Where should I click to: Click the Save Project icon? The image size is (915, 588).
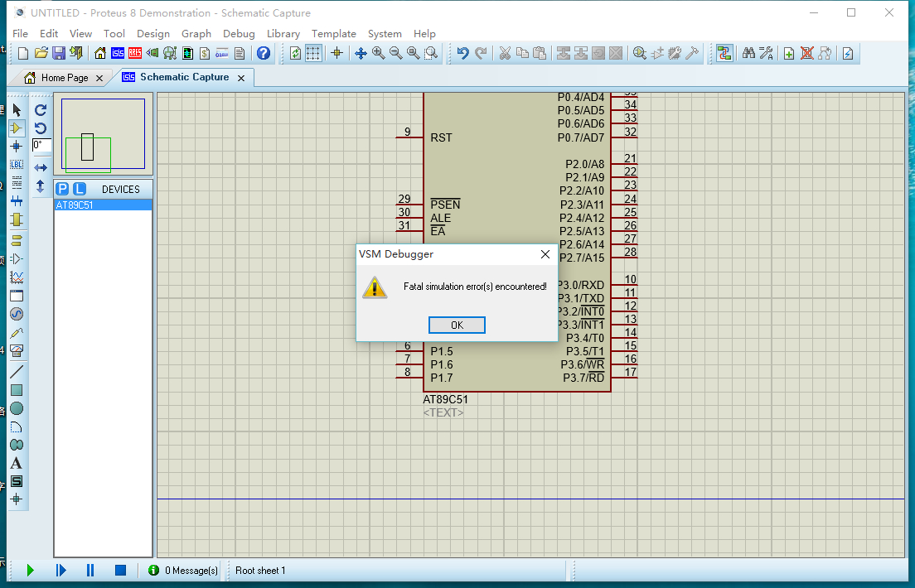pos(59,54)
